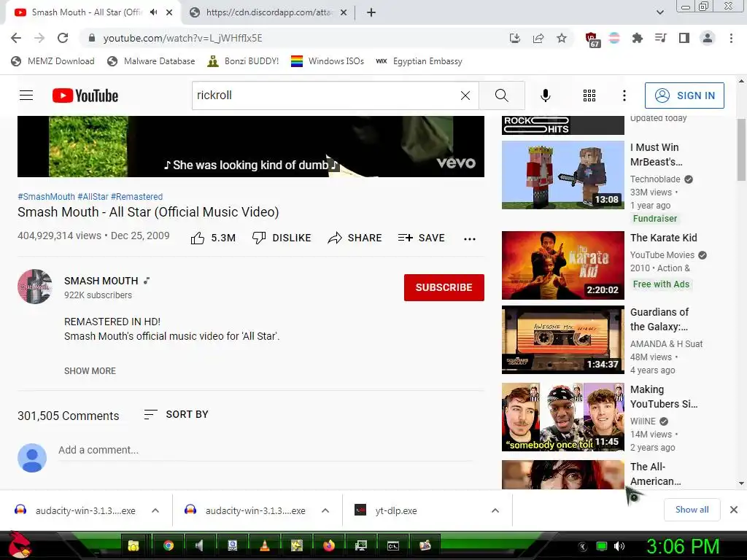747x560 pixels.
Task: Click the 3:06 PM taskbar clock
Action: pos(682,546)
